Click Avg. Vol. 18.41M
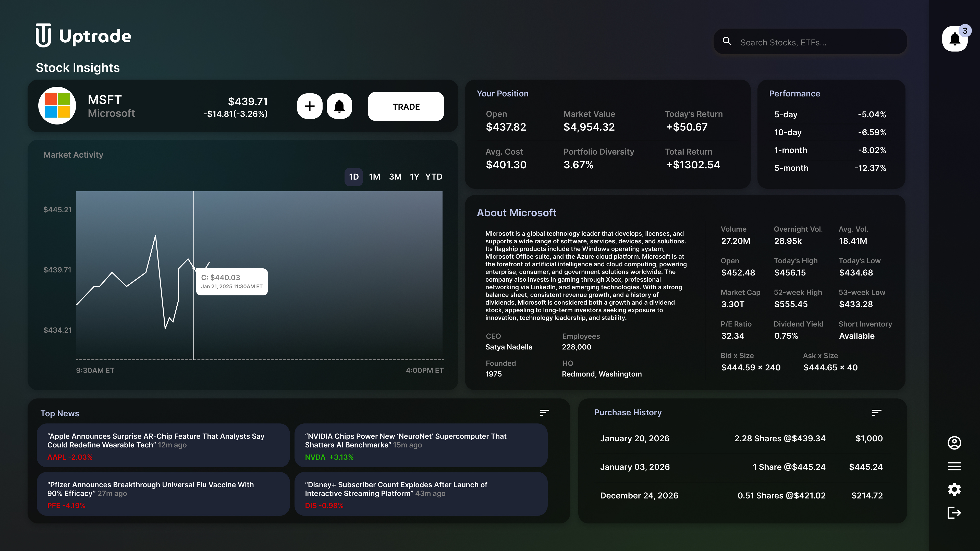 pyautogui.click(x=853, y=235)
